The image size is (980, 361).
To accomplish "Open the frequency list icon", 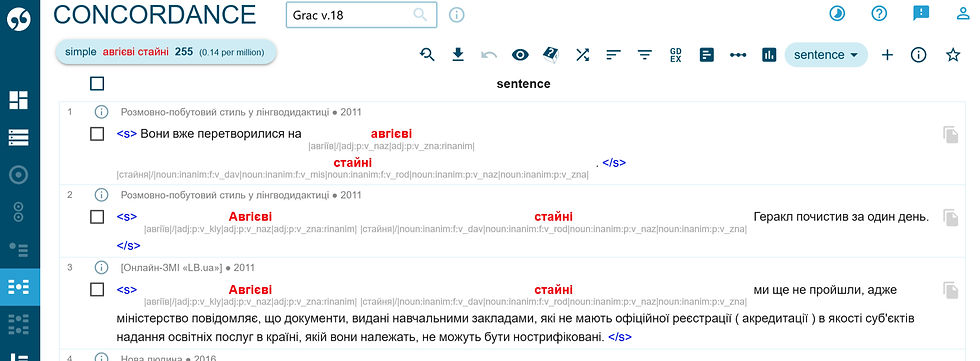I will pyautogui.click(x=707, y=55).
